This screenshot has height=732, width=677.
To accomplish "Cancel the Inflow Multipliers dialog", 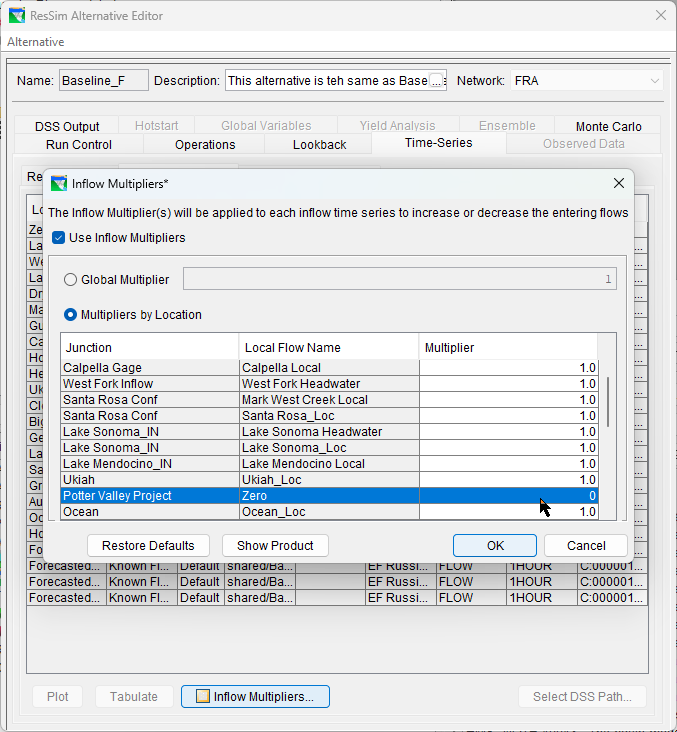I will [x=586, y=546].
